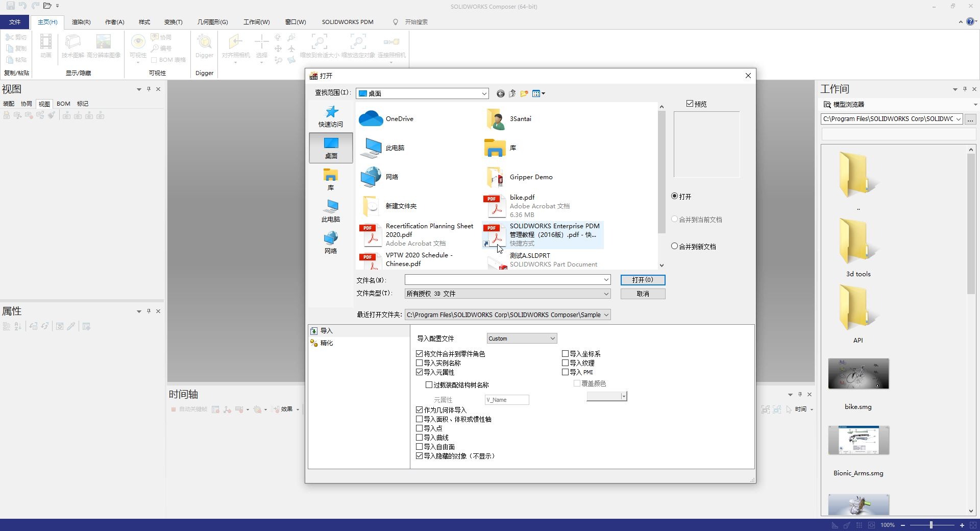980x531 pixels.
Task: Select bike.pdf file
Action: (527, 206)
